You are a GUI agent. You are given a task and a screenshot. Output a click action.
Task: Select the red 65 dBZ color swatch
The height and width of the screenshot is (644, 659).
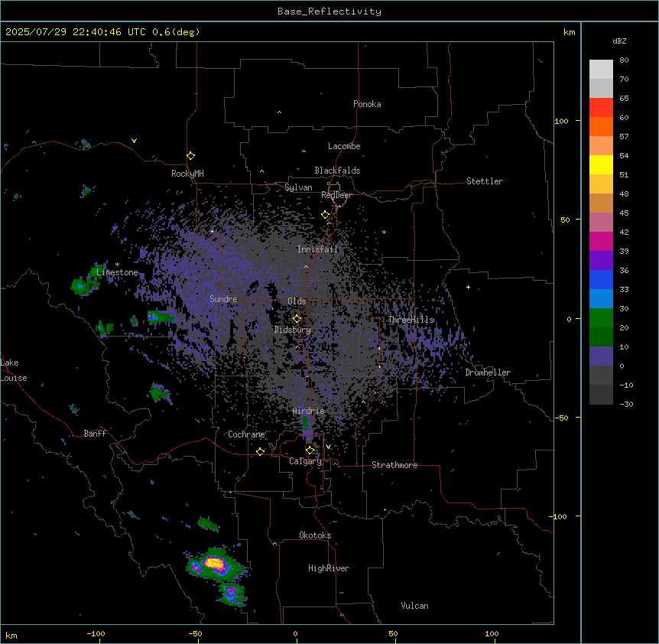click(x=601, y=107)
